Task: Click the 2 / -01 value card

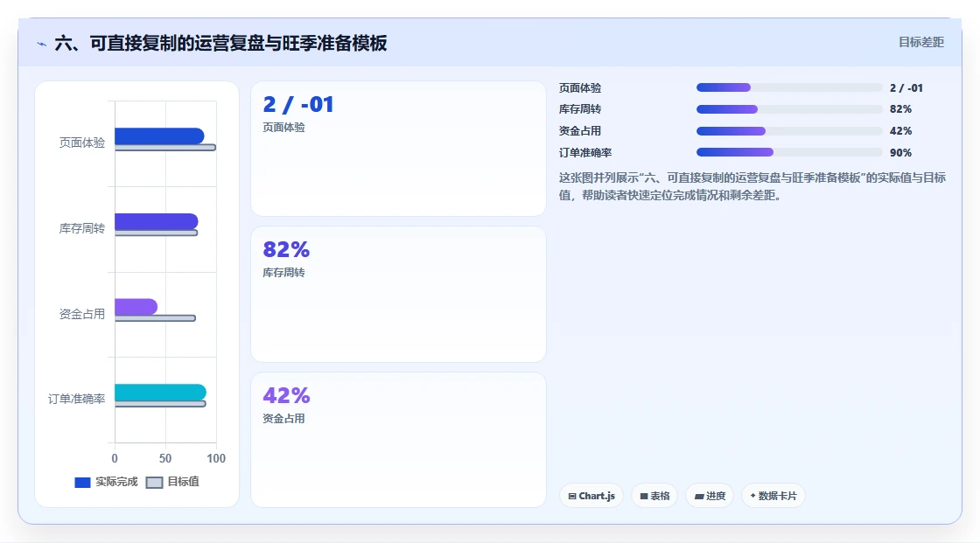Action: pyautogui.click(x=399, y=149)
